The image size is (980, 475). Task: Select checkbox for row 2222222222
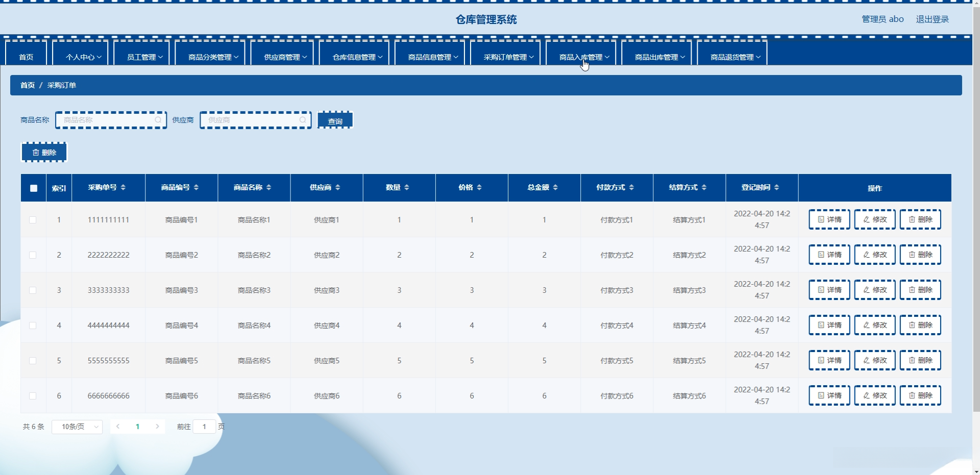pos(33,255)
